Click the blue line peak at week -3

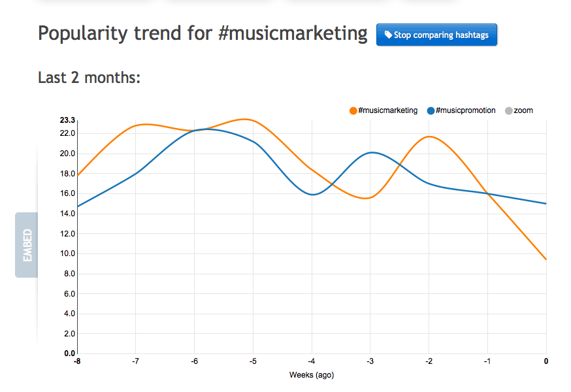[372, 153]
